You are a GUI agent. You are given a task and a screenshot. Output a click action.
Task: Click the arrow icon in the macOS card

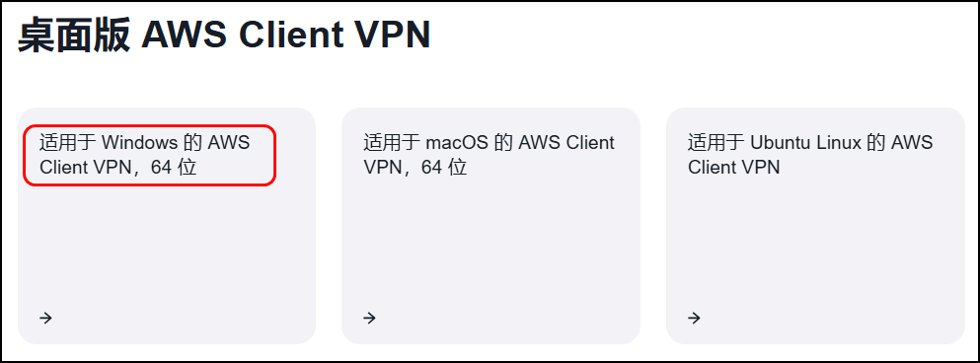coord(369,318)
